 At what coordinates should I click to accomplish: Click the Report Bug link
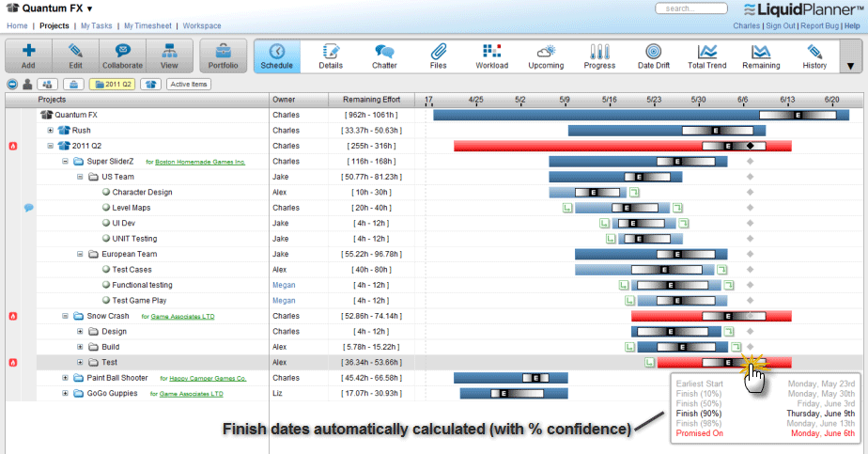click(820, 25)
